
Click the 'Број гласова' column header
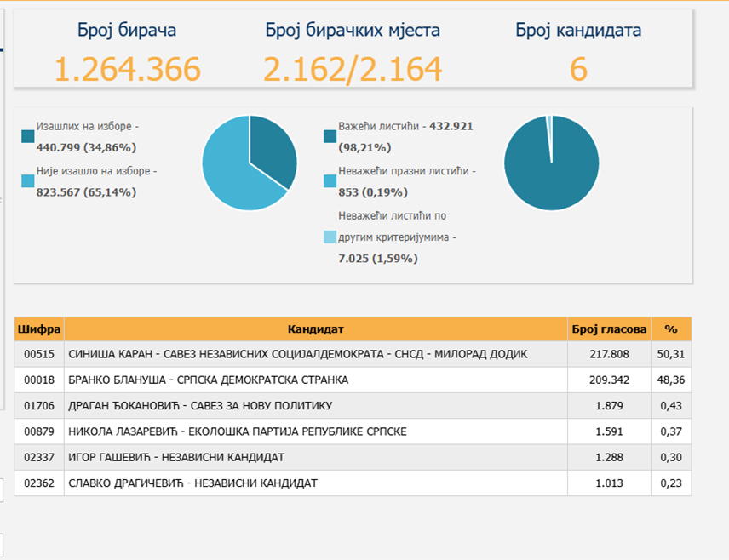click(608, 329)
